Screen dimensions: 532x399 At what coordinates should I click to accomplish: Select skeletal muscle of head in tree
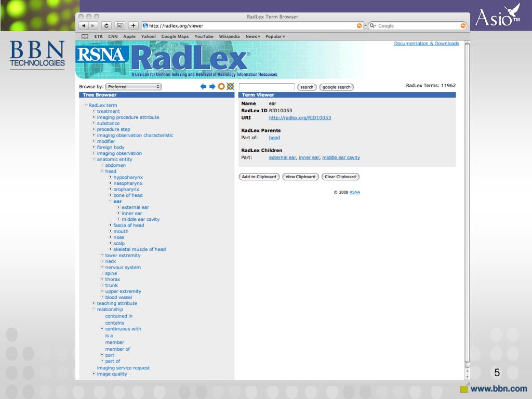click(139, 249)
